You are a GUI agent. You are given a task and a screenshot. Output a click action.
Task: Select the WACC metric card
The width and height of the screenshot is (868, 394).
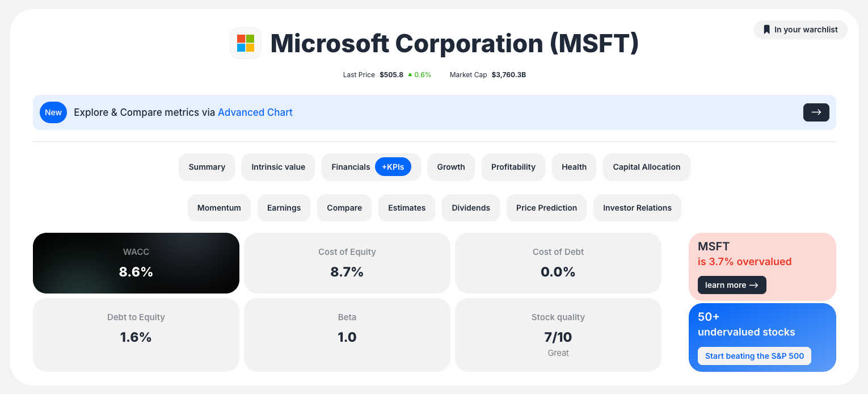pos(136,263)
